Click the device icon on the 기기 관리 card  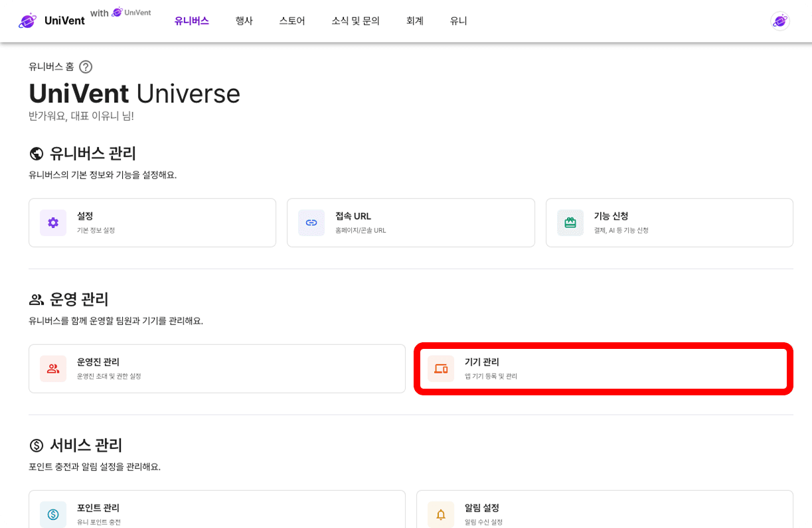440,369
